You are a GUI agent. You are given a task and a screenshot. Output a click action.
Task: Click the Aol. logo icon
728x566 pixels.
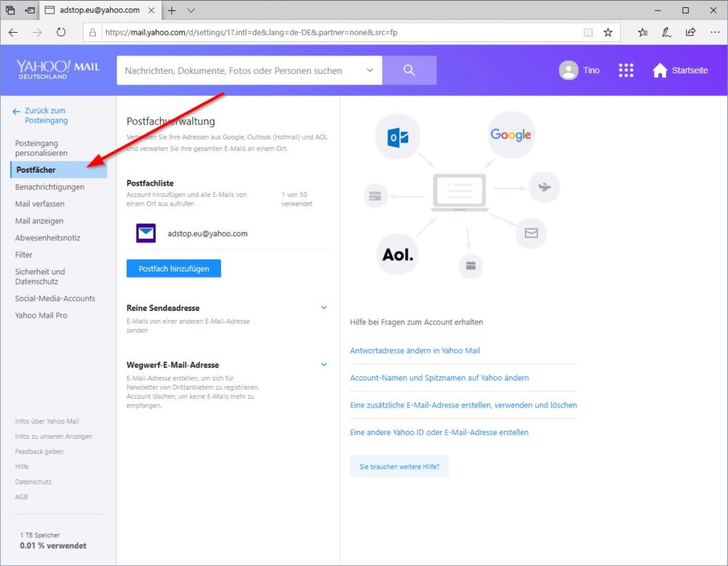click(398, 255)
